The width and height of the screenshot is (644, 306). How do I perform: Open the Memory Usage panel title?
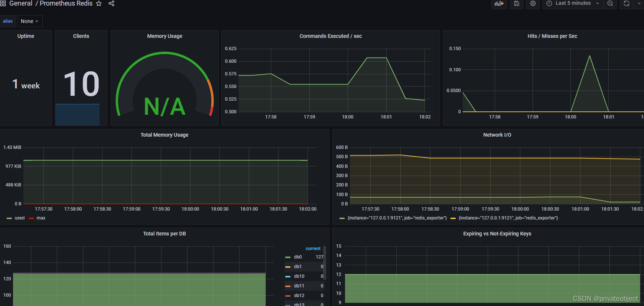coord(165,36)
